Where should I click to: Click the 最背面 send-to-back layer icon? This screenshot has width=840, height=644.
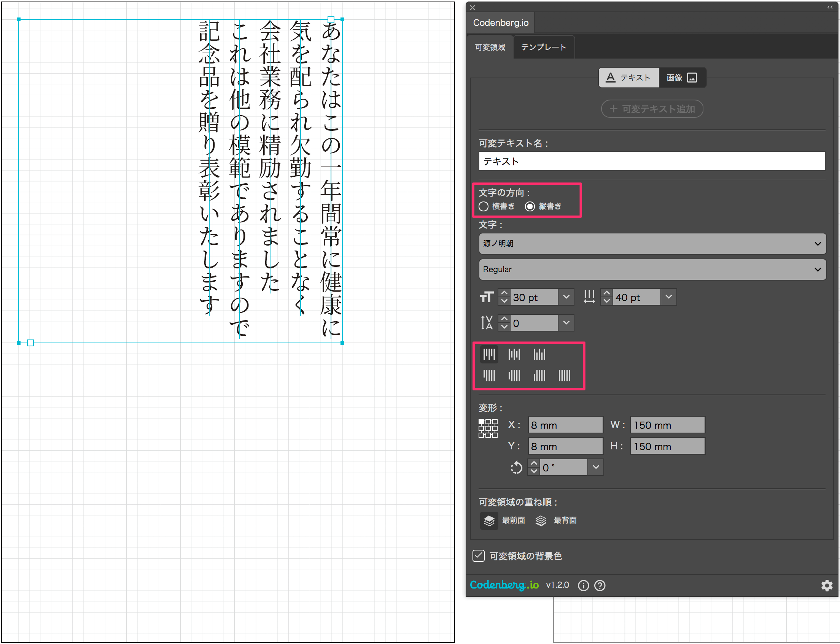[x=541, y=520]
